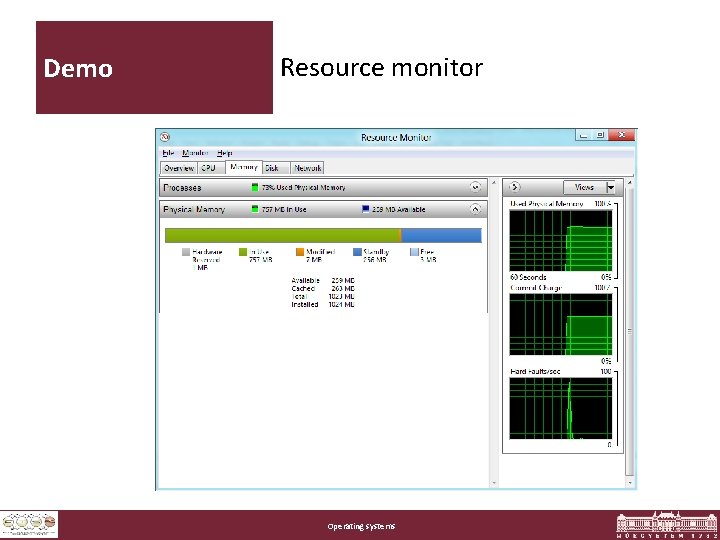Click the Physical Memory section header
Screen dimensions: 720x540
click(x=323, y=209)
